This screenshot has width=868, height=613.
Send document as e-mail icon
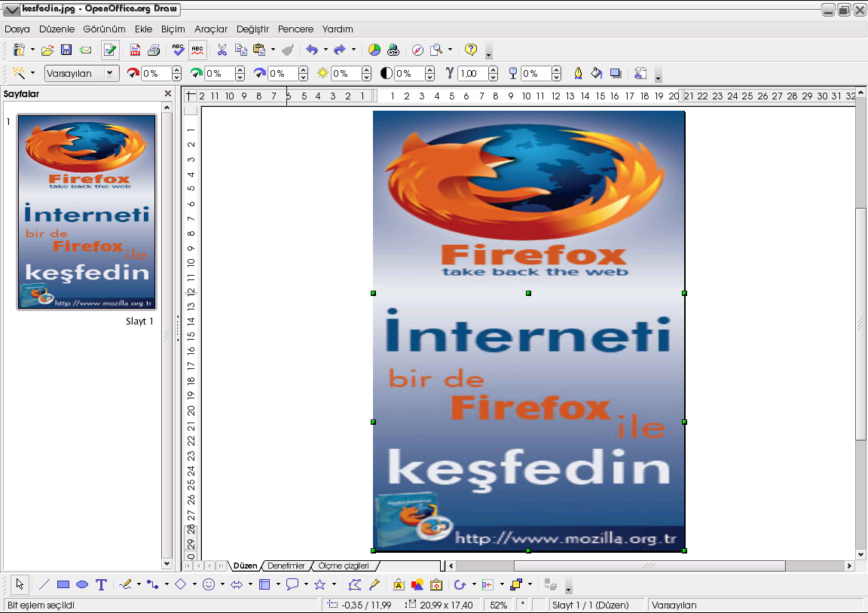pyautogui.click(x=85, y=50)
